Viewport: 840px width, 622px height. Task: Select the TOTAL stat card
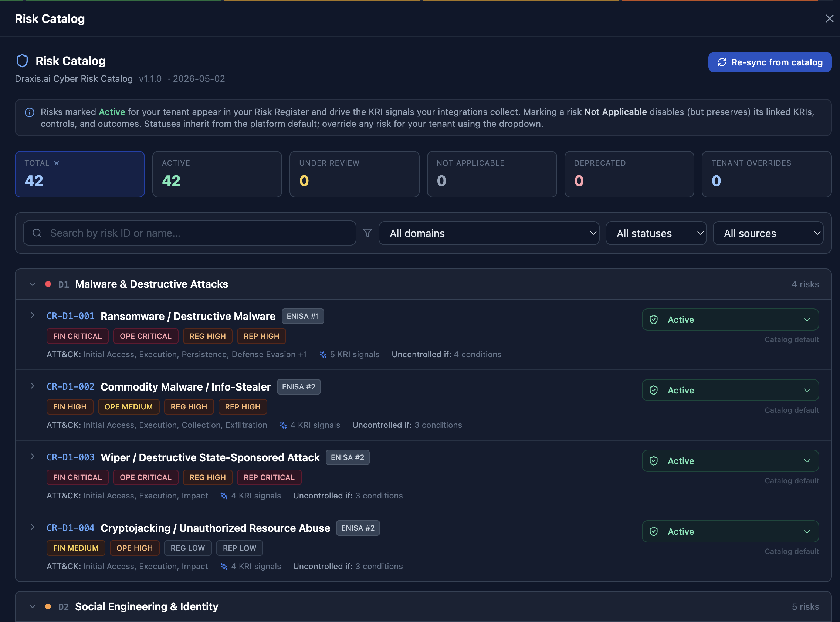80,174
